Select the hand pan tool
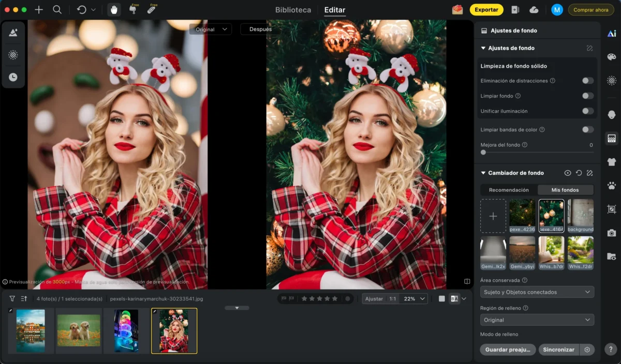The width and height of the screenshot is (621, 364). click(x=114, y=10)
